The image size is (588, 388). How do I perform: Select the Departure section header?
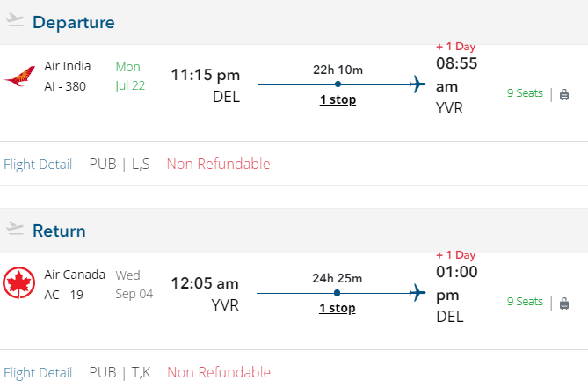(74, 23)
